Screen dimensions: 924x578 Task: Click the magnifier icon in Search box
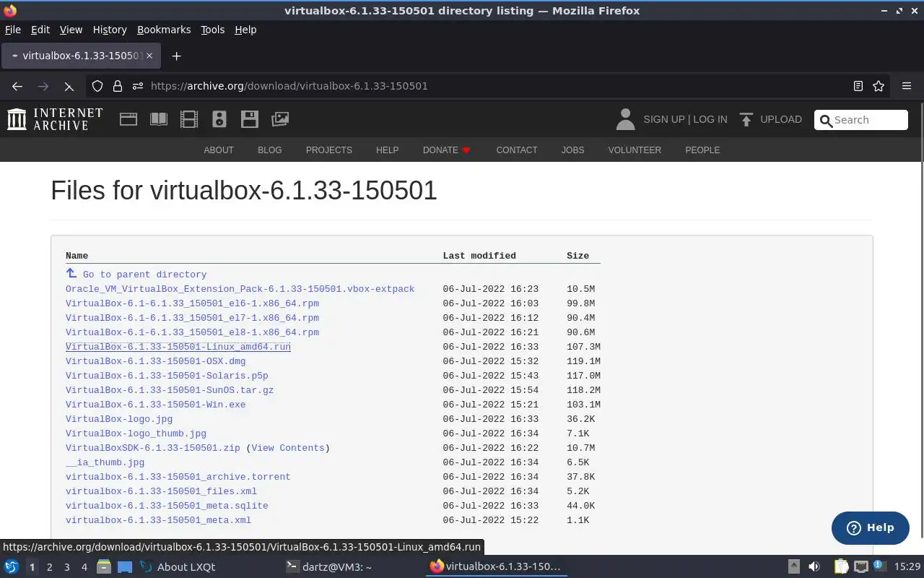click(825, 120)
